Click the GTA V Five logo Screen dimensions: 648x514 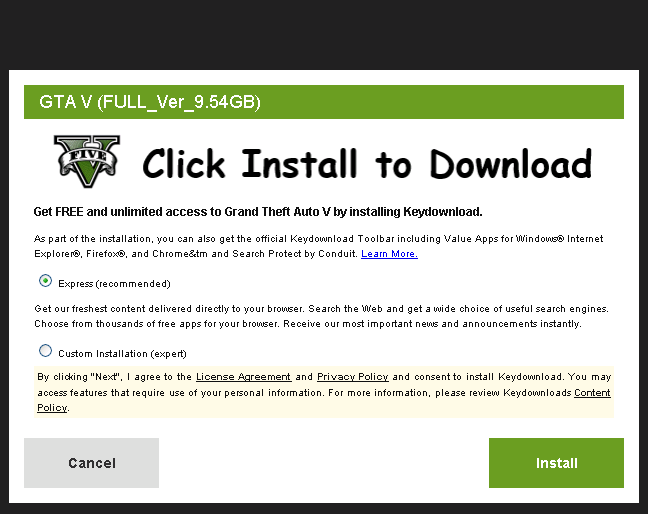click(x=87, y=161)
